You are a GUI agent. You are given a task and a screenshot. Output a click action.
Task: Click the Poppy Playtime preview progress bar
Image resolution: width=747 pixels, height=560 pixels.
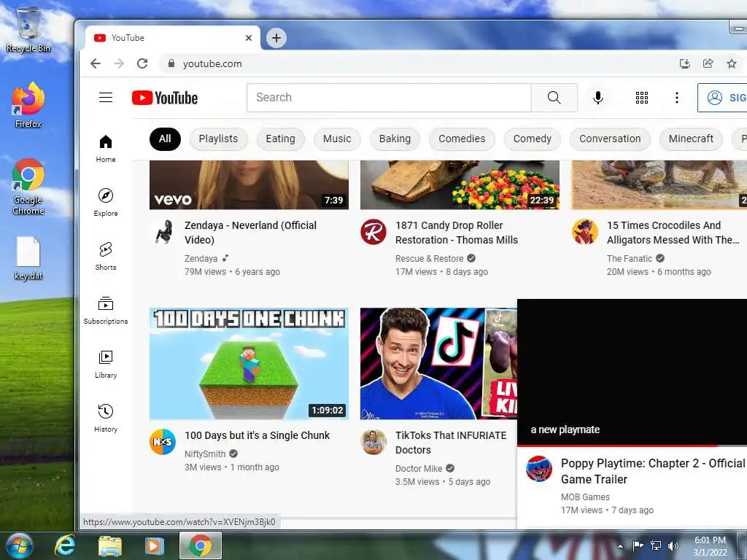[x=632, y=446]
